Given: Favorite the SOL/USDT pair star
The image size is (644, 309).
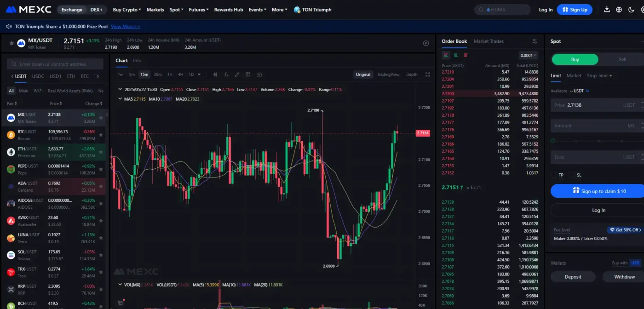Looking at the screenshot, I should click(x=101, y=255).
